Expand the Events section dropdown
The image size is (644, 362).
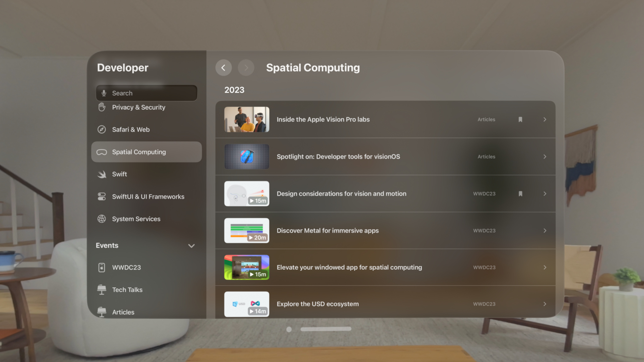(191, 245)
